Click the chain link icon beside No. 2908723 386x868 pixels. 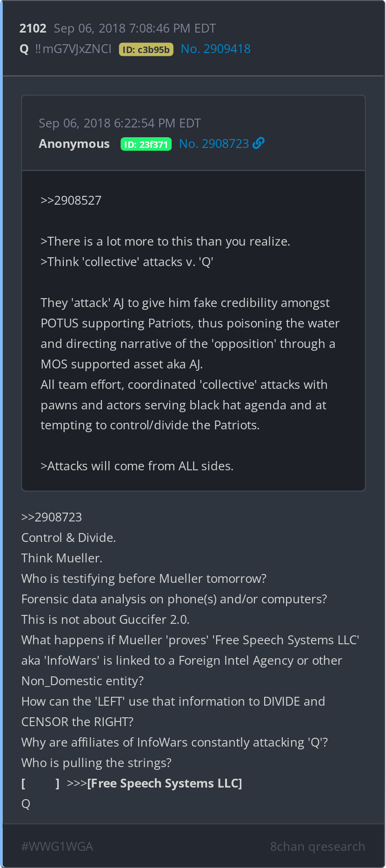click(x=259, y=143)
